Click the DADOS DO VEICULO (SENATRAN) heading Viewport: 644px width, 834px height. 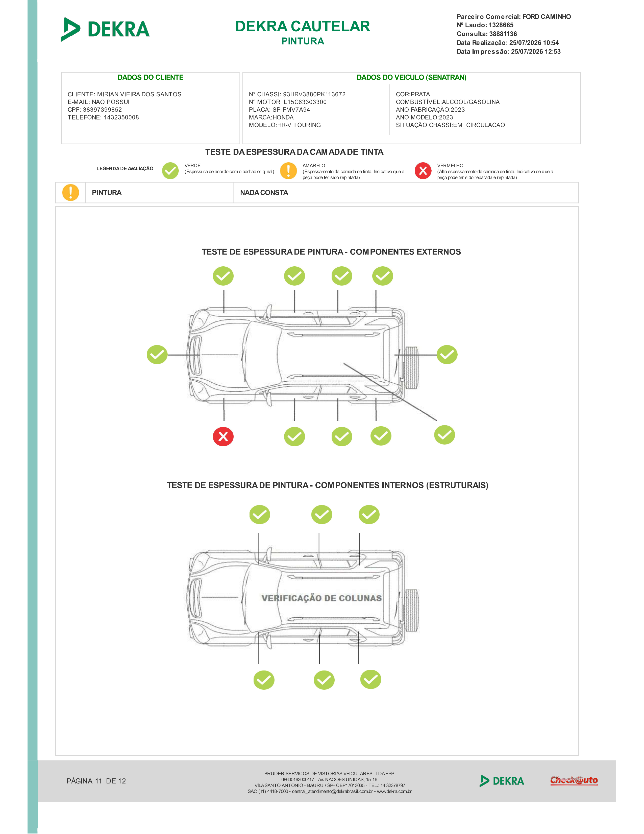pyautogui.click(x=411, y=78)
